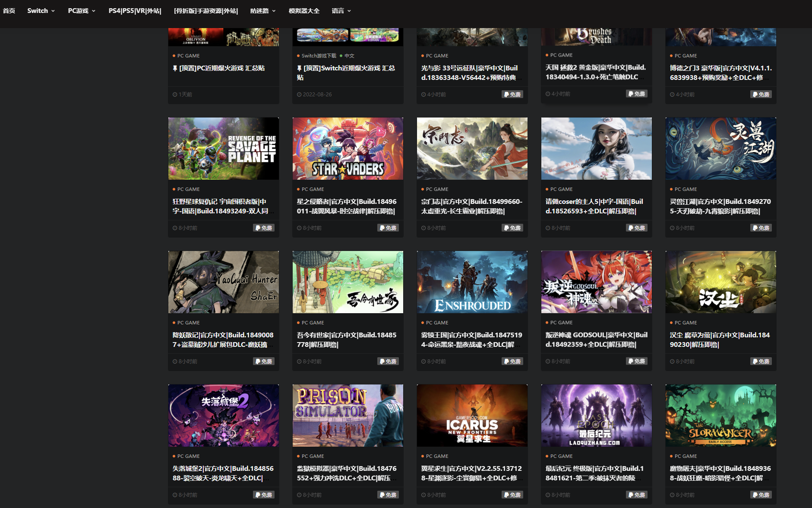This screenshot has height=508, width=812.
Task: Open the [顶置]PC近期爆火游戏 汇总贴 link
Action: 219,68
